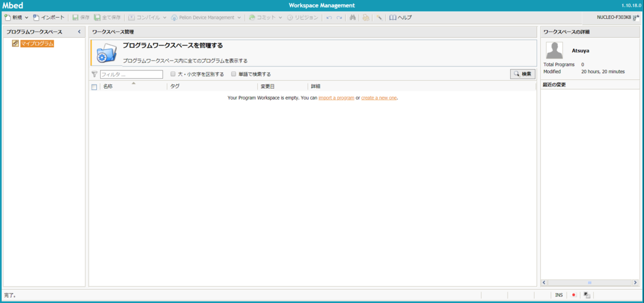Sort by the 名称 column header
Viewport: 644px width, 303px height.
pyautogui.click(x=108, y=86)
